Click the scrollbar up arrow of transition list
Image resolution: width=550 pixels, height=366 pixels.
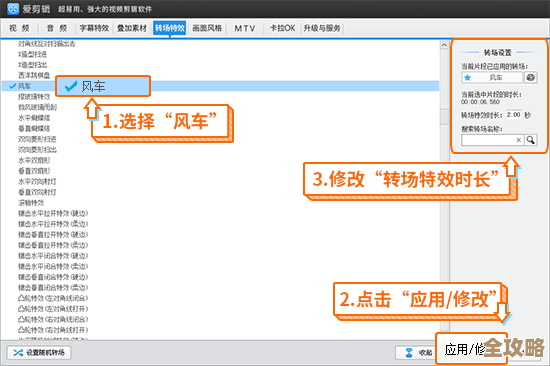tap(444, 45)
